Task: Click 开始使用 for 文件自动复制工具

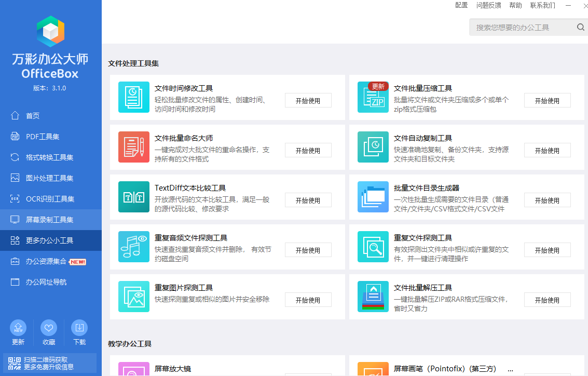Action: click(x=547, y=151)
